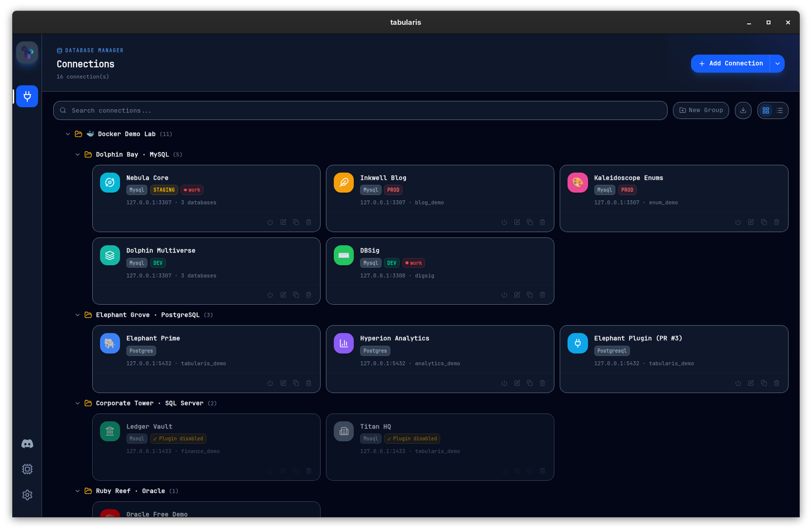Open Discord link in sidebar

(27, 444)
